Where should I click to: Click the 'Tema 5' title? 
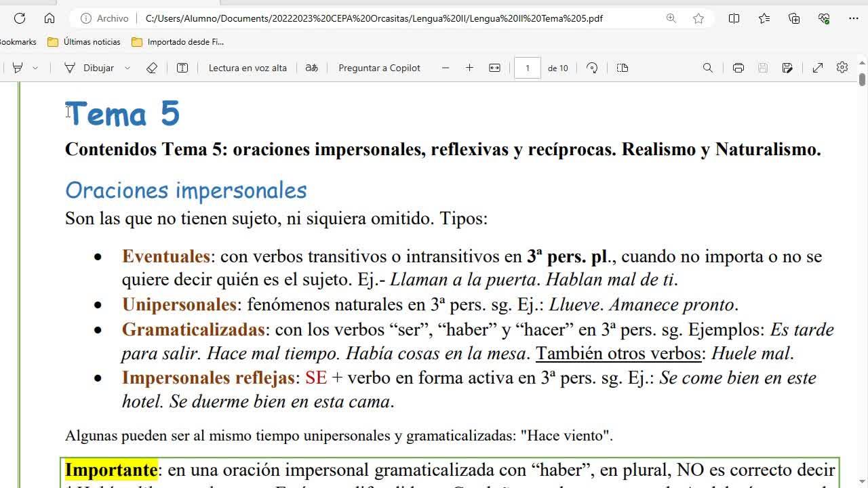click(123, 113)
